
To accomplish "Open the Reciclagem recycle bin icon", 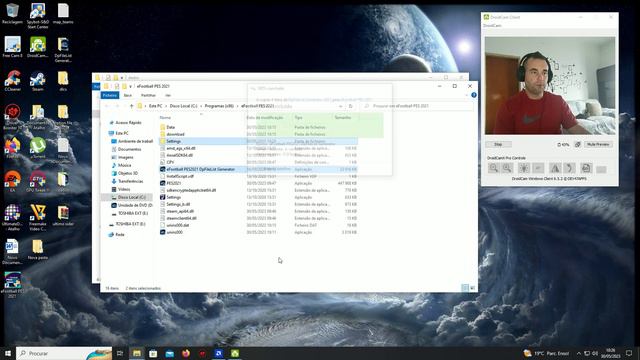I will click(x=12, y=13).
